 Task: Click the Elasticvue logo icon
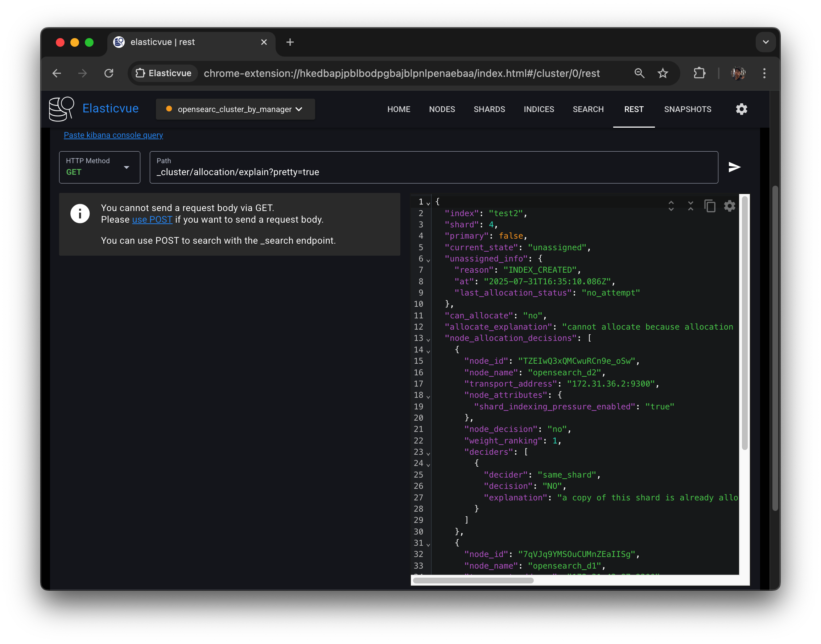point(62,109)
